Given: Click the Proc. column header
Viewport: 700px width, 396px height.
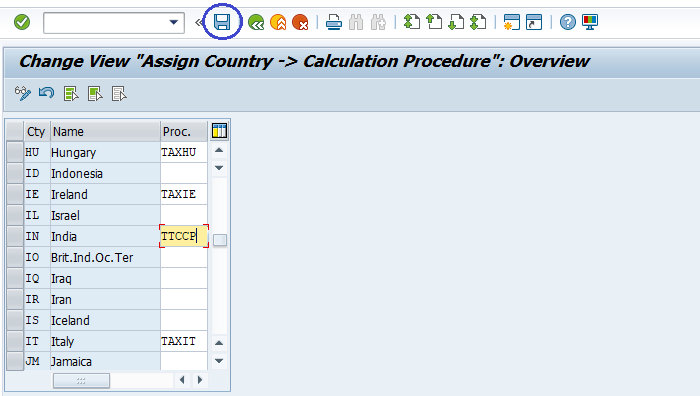Looking at the screenshot, I should [x=184, y=132].
